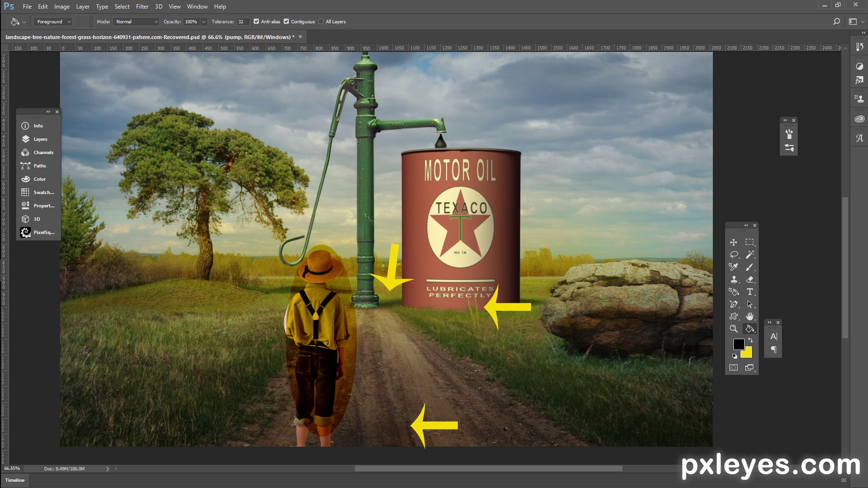Change screen mode in toolbox
The image size is (868, 488).
750,368
